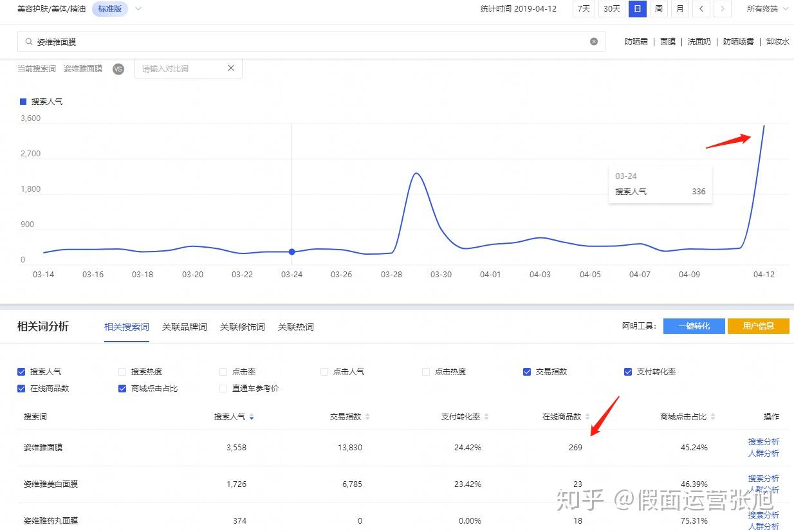Viewport: 794px width, 532px height.
Task: Click the 13,830 交易指数 value
Action: tap(350, 448)
